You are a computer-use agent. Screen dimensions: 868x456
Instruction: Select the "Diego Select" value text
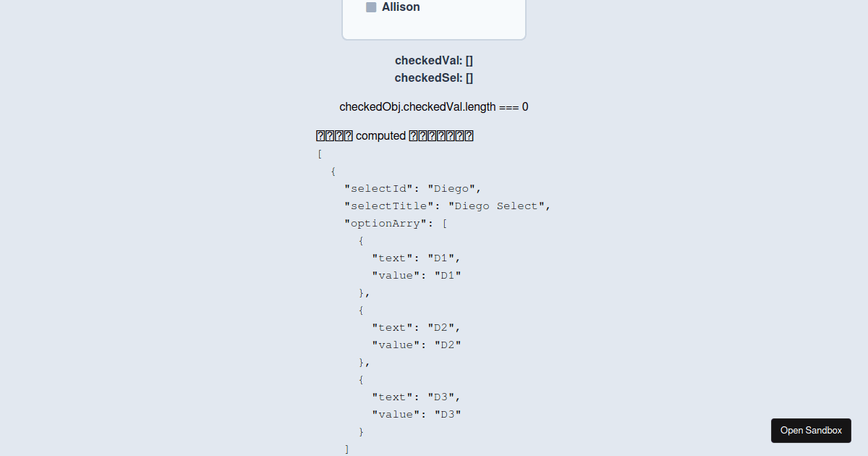[497, 206]
